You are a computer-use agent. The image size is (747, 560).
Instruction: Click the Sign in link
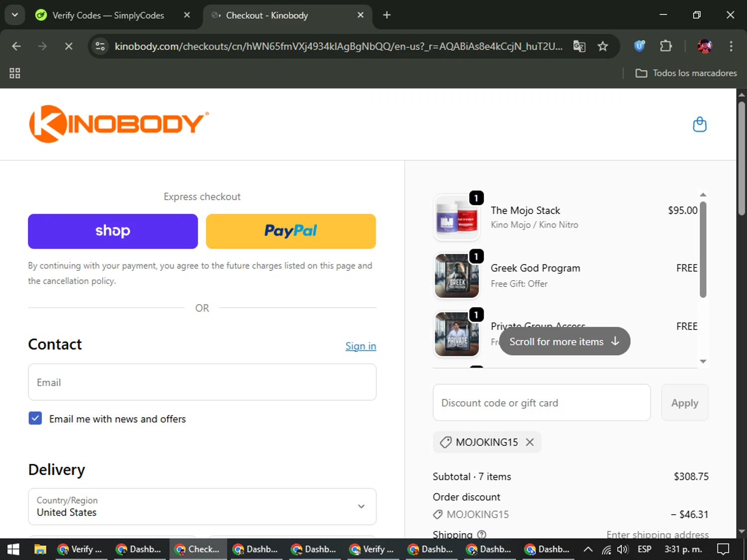pyautogui.click(x=361, y=346)
